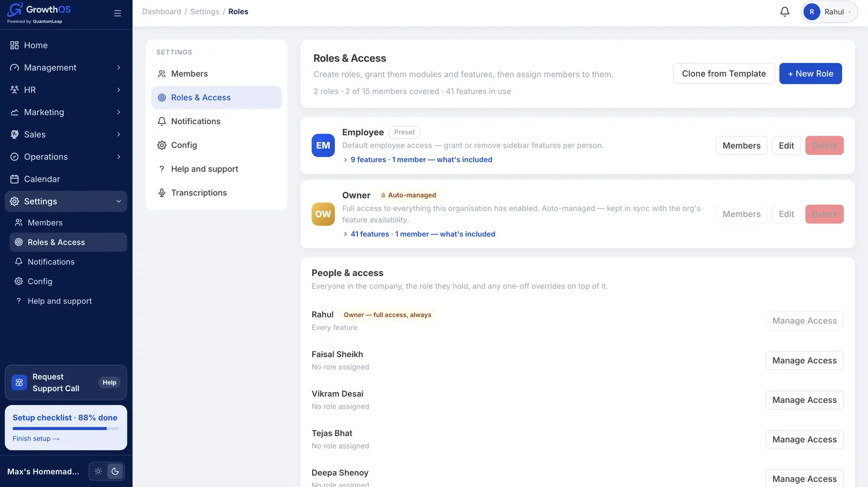The height and width of the screenshot is (487, 868).
Task: Expand the Marketing sidebar section
Action: pos(66,112)
